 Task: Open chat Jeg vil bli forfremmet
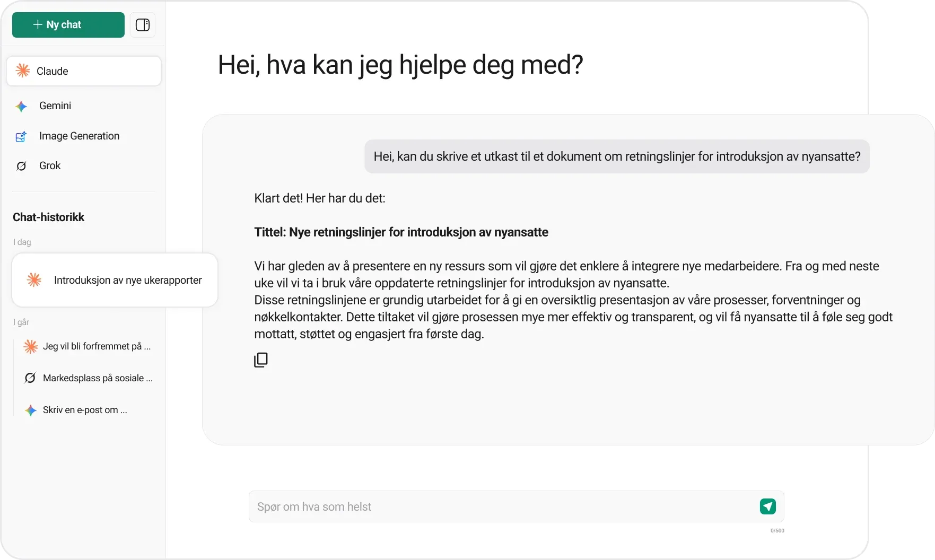[97, 346]
